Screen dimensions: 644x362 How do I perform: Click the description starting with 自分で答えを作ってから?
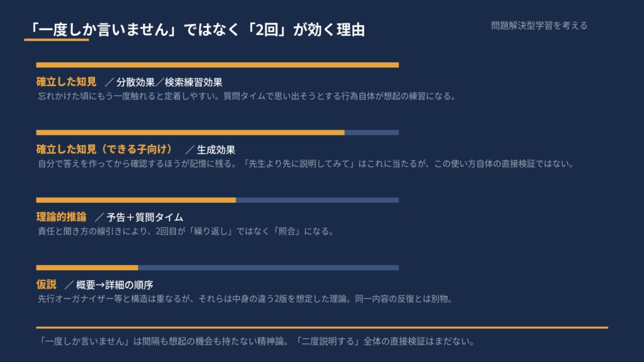click(x=306, y=164)
